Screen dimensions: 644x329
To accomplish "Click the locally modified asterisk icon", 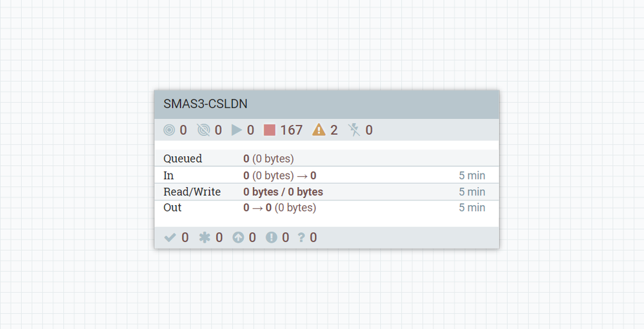I will pyautogui.click(x=205, y=237).
